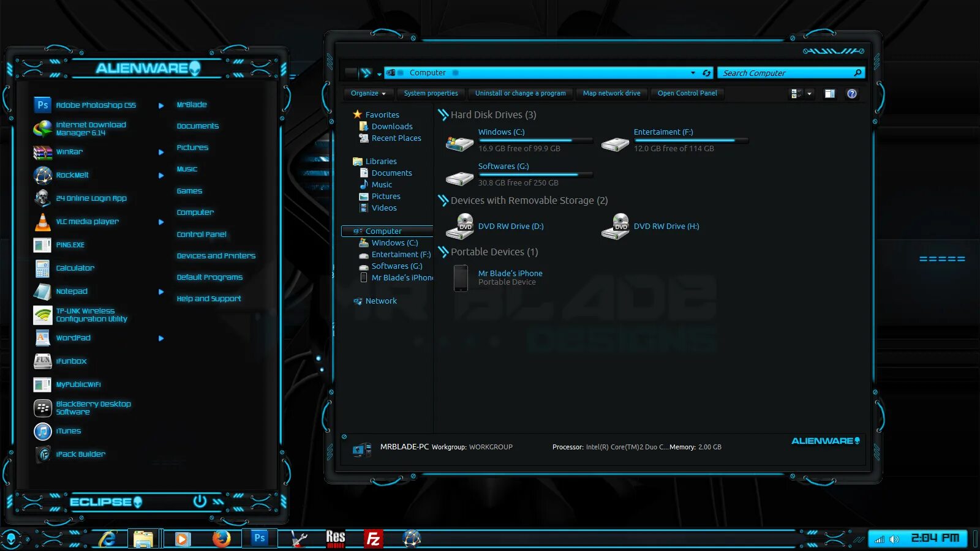Click the volume speaker tray icon
Viewport: 980px width, 551px height.
(x=894, y=539)
